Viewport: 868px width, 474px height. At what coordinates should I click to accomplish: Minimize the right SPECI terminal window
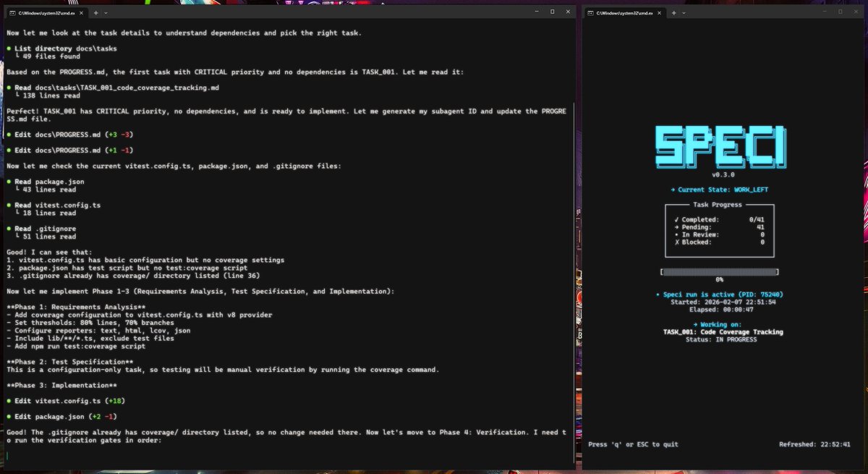(823, 12)
